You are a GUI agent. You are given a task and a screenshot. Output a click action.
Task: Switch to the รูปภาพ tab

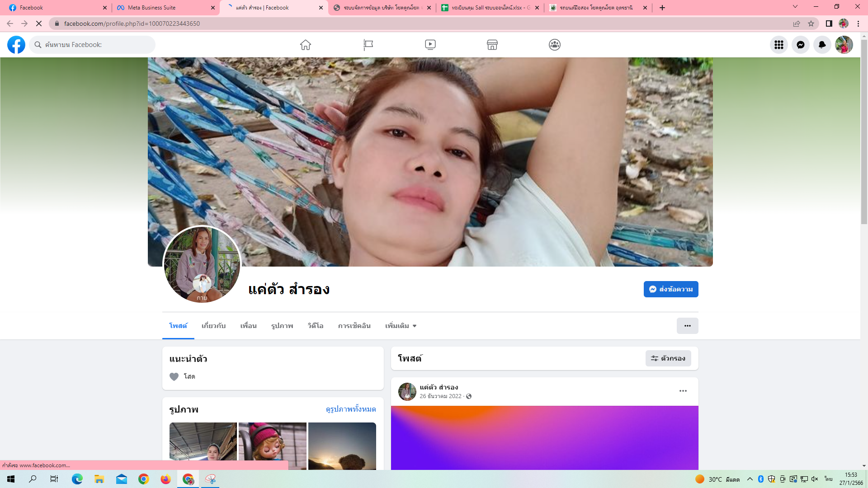[282, 326]
